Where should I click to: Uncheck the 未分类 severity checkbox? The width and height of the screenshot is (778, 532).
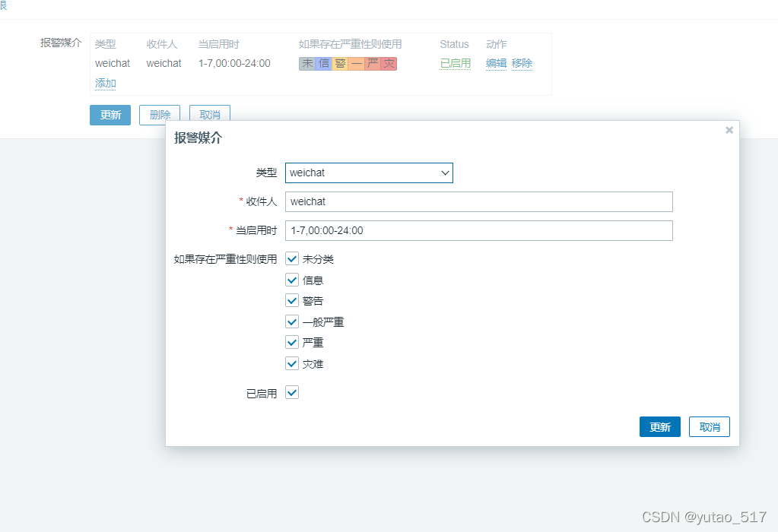(292, 259)
